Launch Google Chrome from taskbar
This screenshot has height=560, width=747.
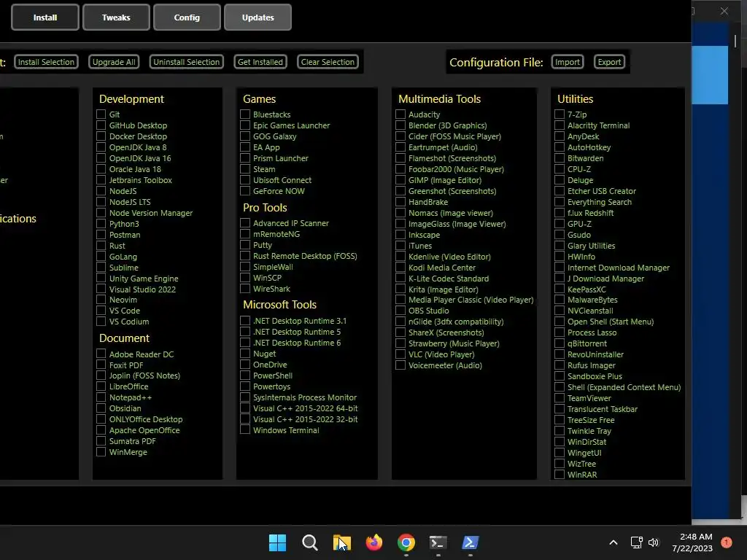point(406,542)
